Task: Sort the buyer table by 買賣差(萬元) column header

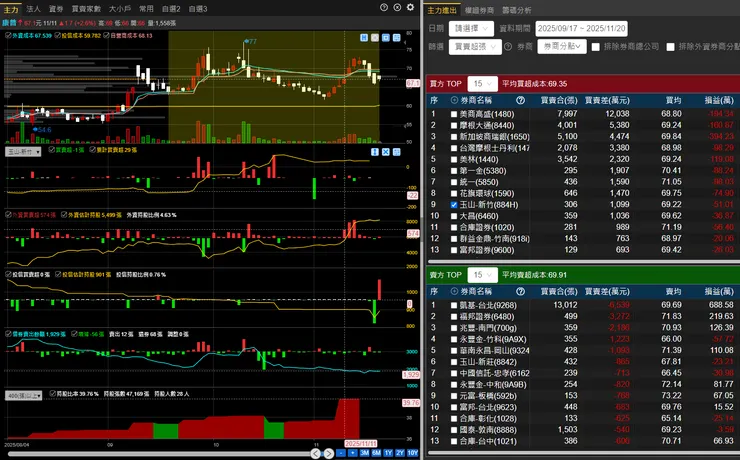Action: 607,100
